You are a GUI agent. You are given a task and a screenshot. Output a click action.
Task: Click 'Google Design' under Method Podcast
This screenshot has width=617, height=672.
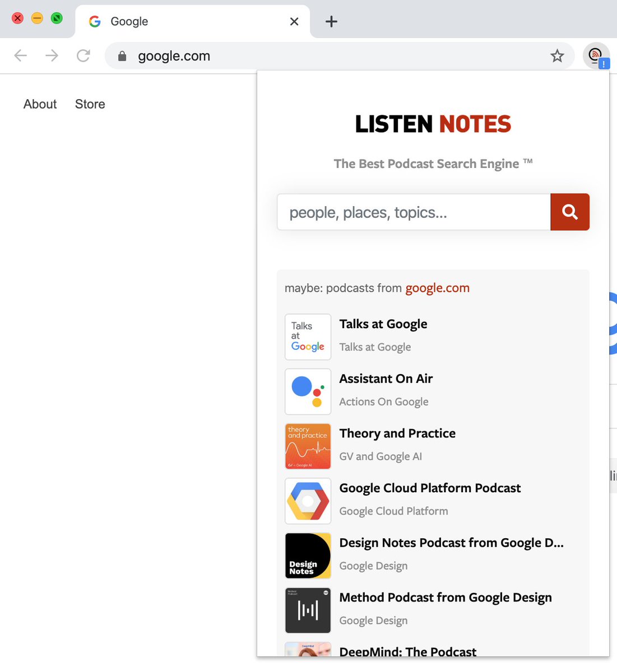tap(373, 620)
